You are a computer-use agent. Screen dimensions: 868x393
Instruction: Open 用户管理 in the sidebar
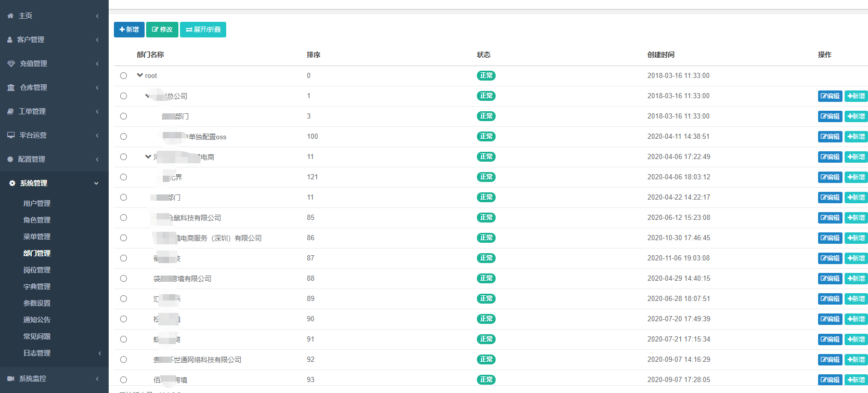click(37, 203)
